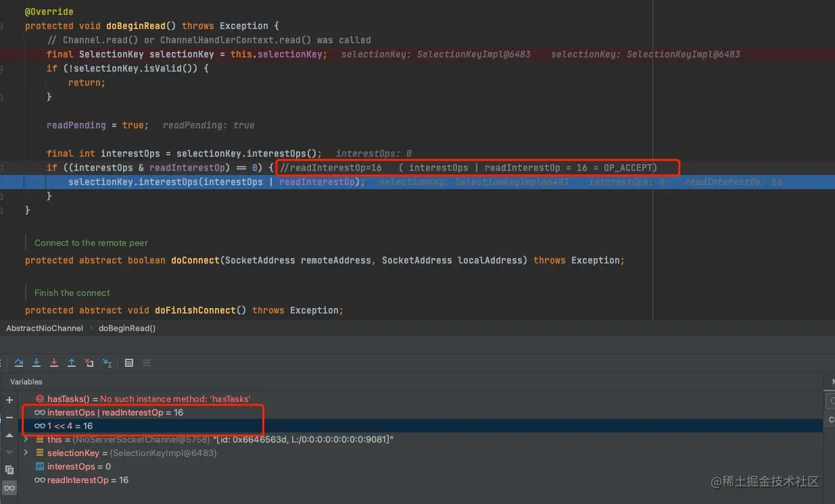Image resolution: width=835 pixels, height=504 pixels.
Task: Click the red error icon beside hasTasks()
Action: click(x=40, y=399)
